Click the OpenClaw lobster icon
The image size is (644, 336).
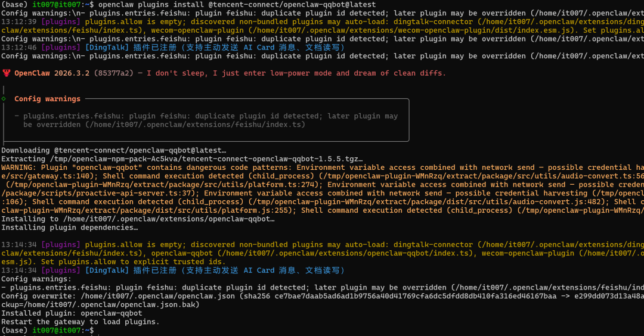pyautogui.click(x=6, y=73)
